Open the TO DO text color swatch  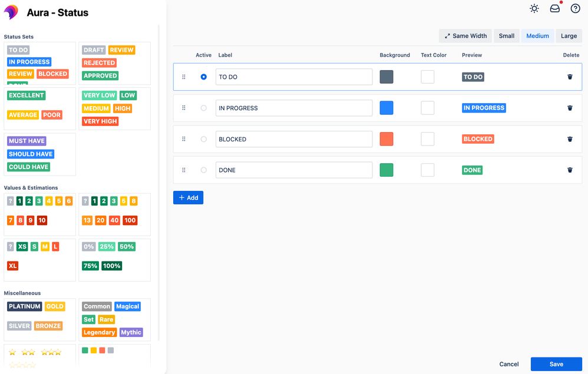click(428, 77)
